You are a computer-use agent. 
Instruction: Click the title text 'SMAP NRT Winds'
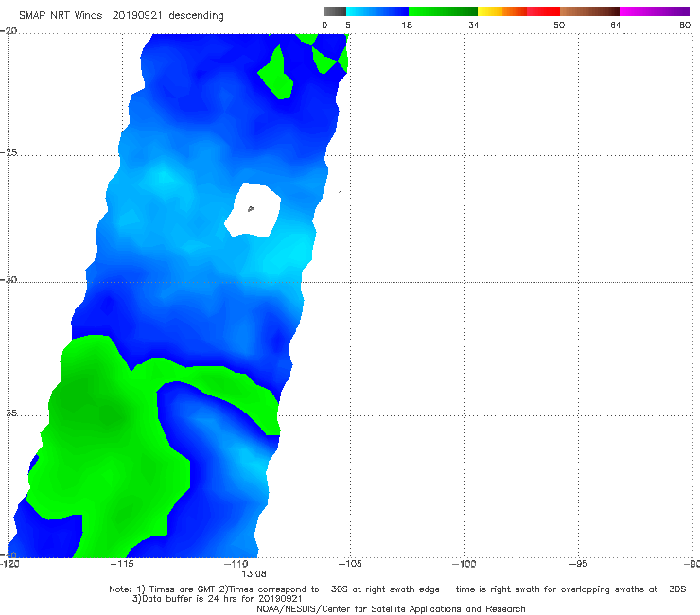coord(61,16)
